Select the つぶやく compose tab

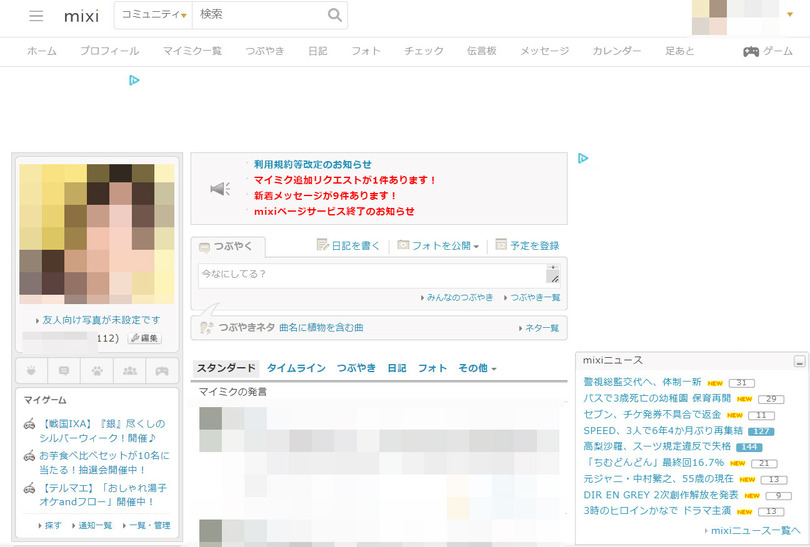pyautogui.click(x=228, y=247)
